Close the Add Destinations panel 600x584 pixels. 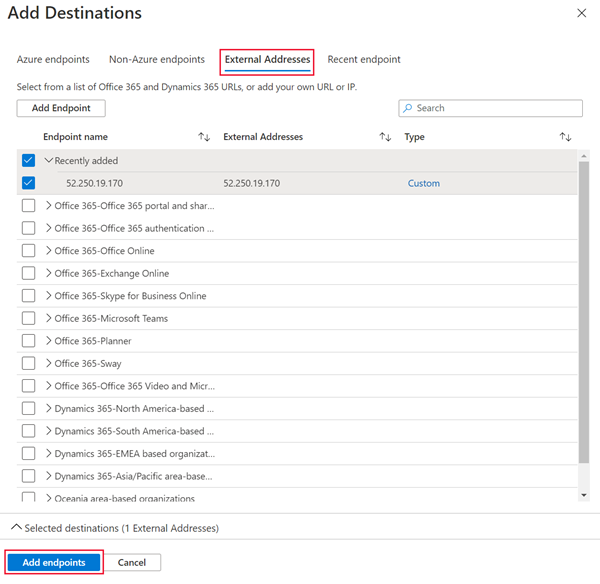pyautogui.click(x=582, y=13)
